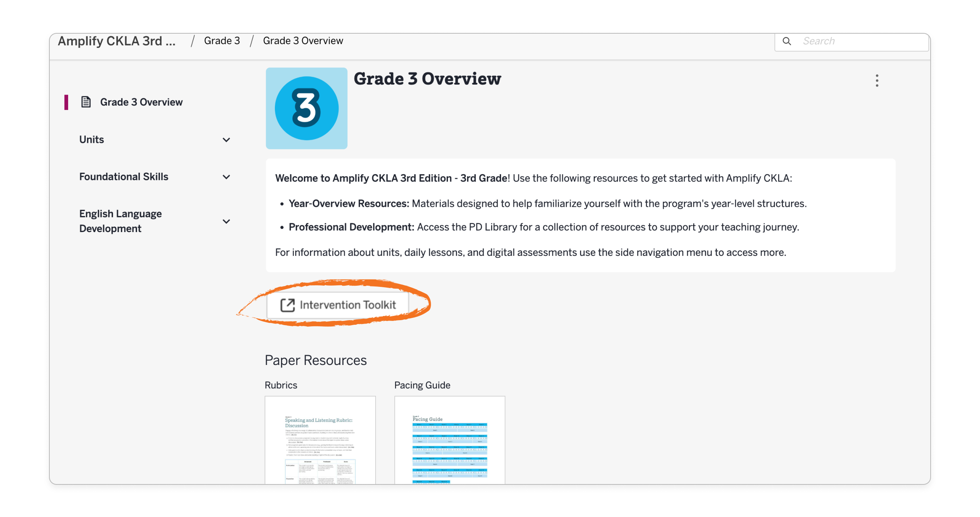Open the Rubrics document thumbnail
Viewport: 980px width, 517px height.
pos(320,440)
